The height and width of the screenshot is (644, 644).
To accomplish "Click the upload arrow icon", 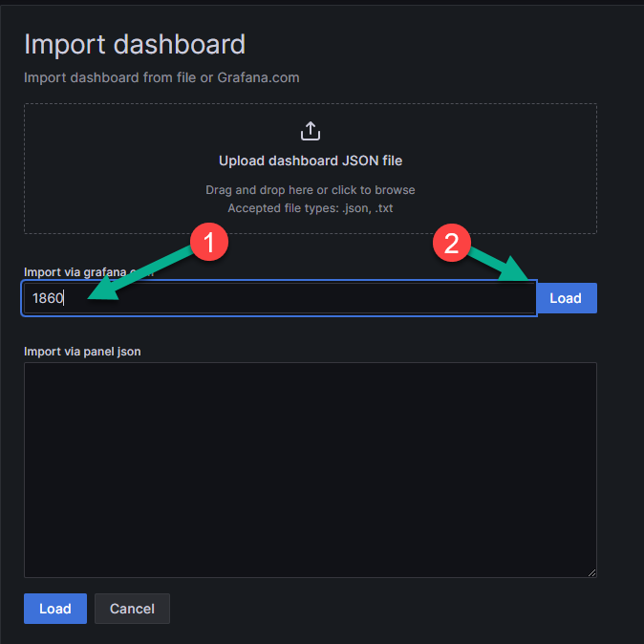I will [310, 131].
